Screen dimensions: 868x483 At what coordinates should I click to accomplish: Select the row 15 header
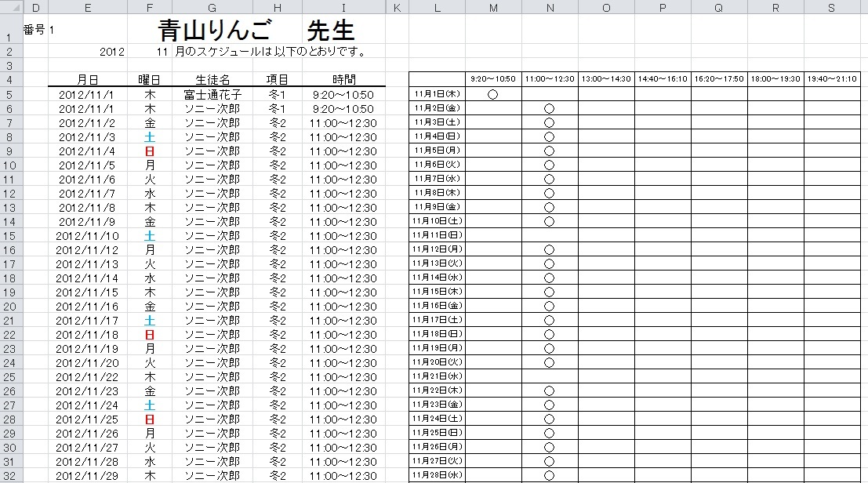pyautogui.click(x=9, y=236)
